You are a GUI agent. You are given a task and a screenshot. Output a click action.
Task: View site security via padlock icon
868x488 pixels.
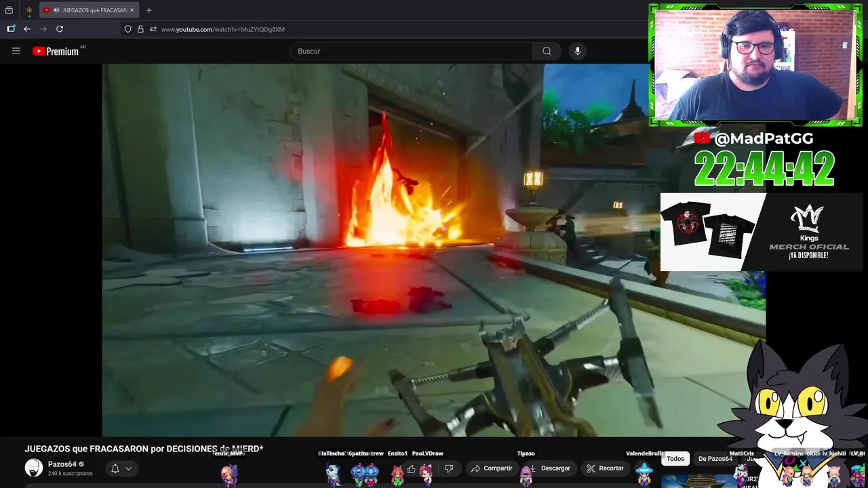pos(140,29)
